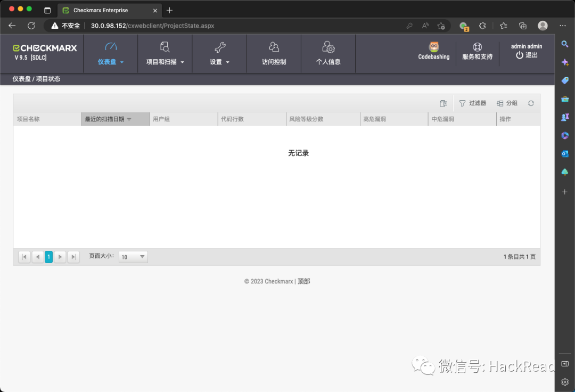The width and height of the screenshot is (575, 392).
Task: Sort by 项目名称 column
Action: 47,119
